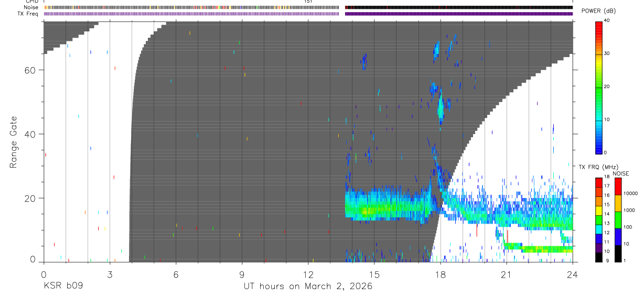This screenshot has height=297, width=644.
Task: Click the Range Gate axis label
Action: 14,142
